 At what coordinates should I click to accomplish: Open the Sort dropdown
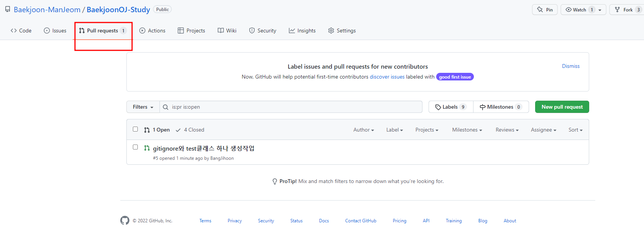575,130
